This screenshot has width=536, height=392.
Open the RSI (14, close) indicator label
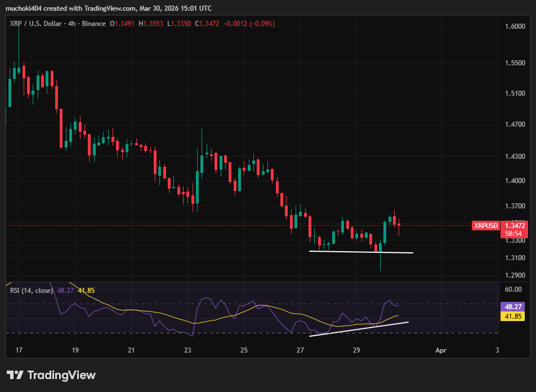(x=31, y=291)
